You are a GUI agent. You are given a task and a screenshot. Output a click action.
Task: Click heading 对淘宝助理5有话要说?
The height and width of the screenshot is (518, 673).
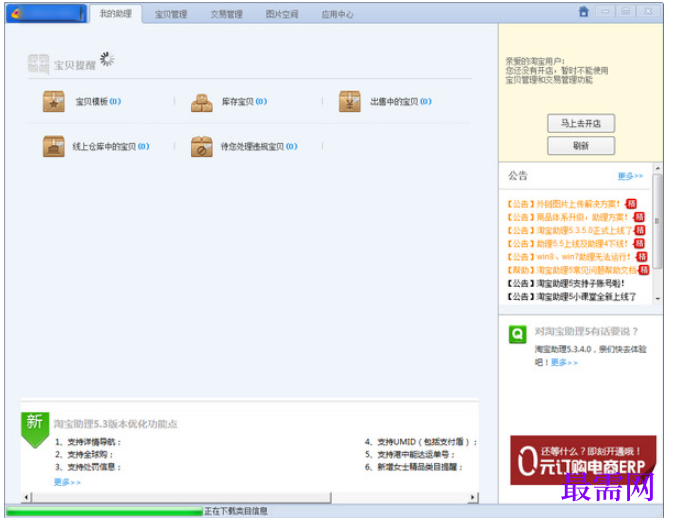[586, 331]
